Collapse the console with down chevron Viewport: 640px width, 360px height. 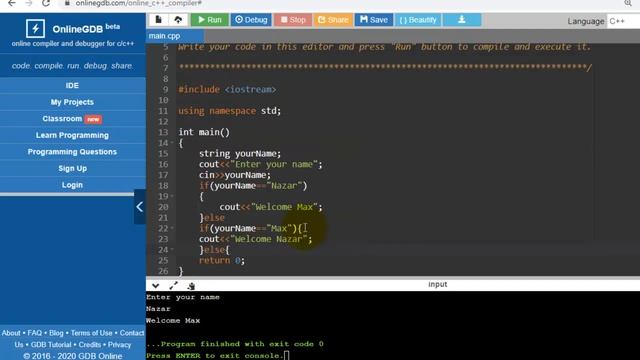click(x=156, y=285)
